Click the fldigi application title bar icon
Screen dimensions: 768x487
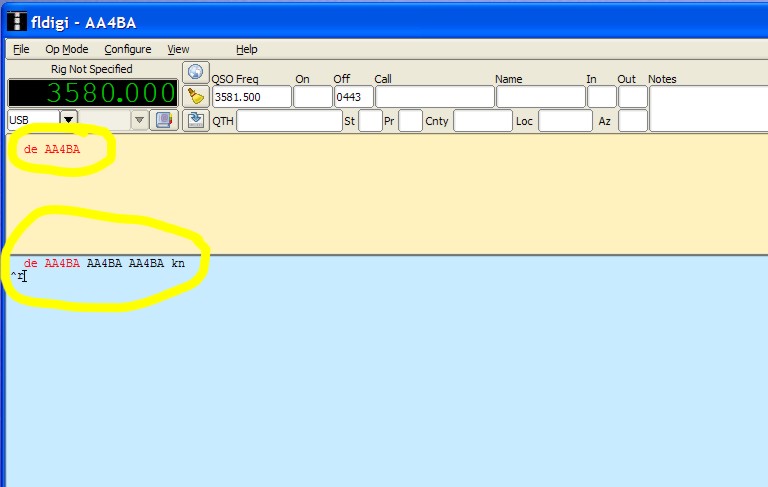click(x=17, y=22)
